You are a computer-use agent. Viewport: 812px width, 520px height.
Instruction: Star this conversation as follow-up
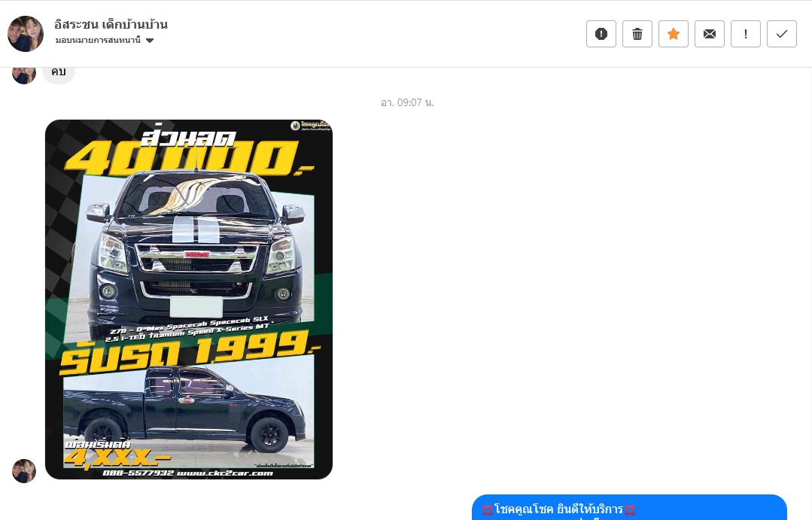click(674, 34)
